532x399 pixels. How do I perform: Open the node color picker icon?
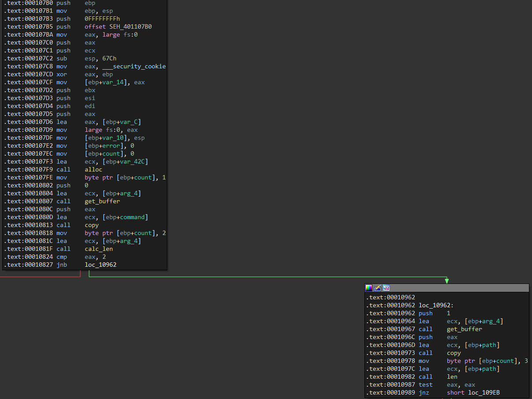(x=369, y=288)
